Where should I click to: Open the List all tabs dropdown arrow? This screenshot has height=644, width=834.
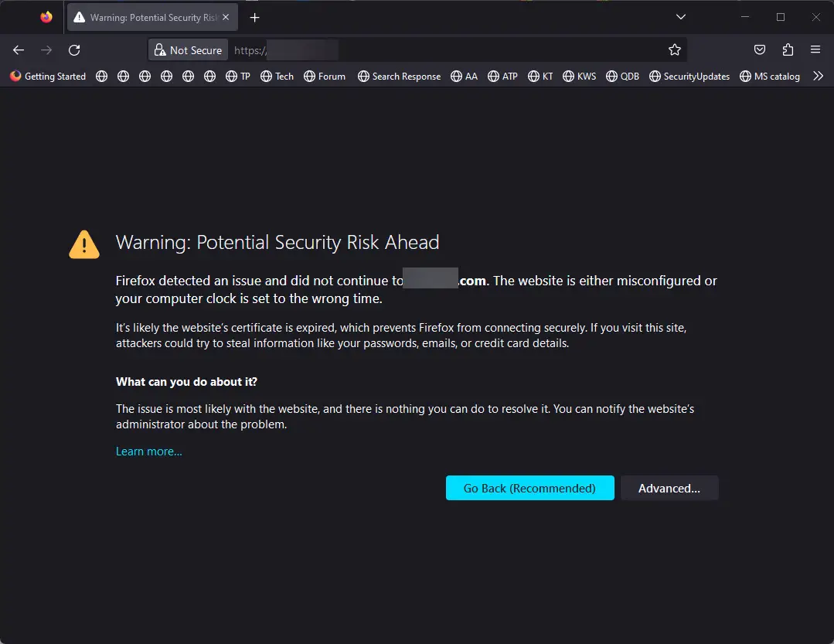click(680, 17)
